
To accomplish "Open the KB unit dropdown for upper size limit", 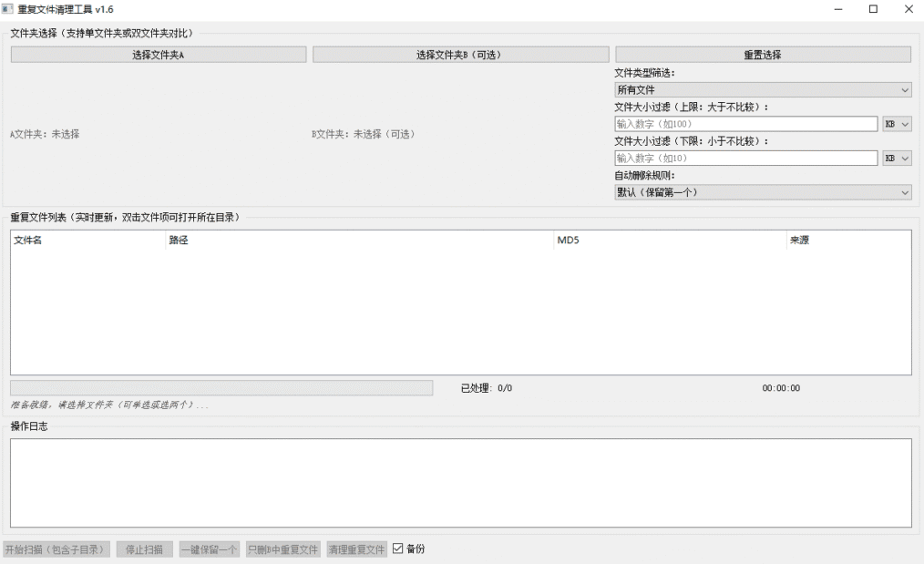I will coord(897,123).
